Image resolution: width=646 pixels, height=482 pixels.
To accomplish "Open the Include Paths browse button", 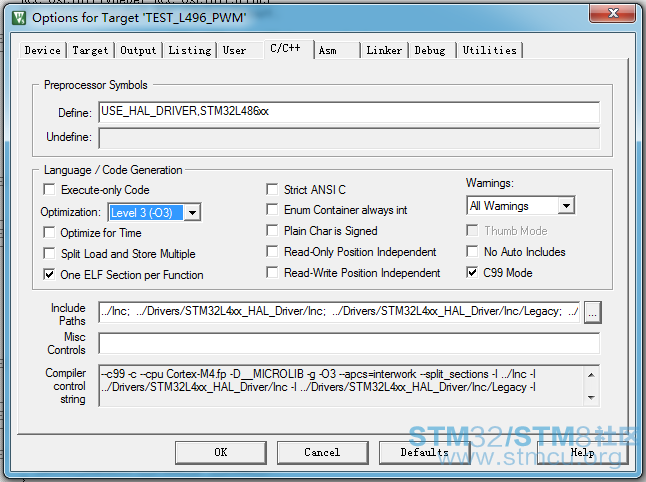I will point(592,312).
